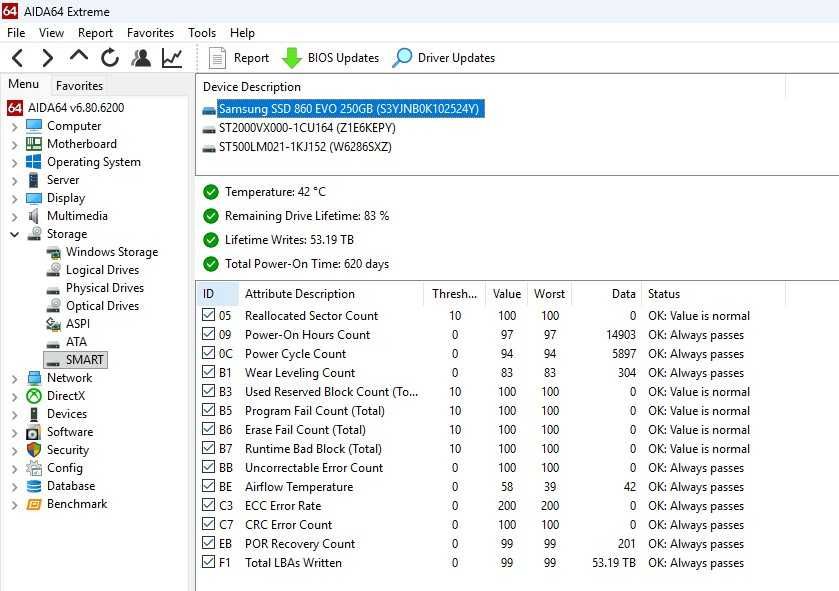Viewport: 839px width, 591px height.
Task: Expand the Operating System tree node
Action: (14, 163)
